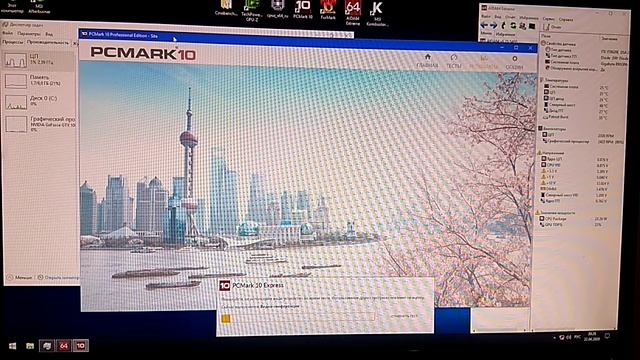Image resolution: width=640 pixels, height=360 pixels.
Task: Click AIDA64 Back arrow toolbar button
Action: click(484, 26)
